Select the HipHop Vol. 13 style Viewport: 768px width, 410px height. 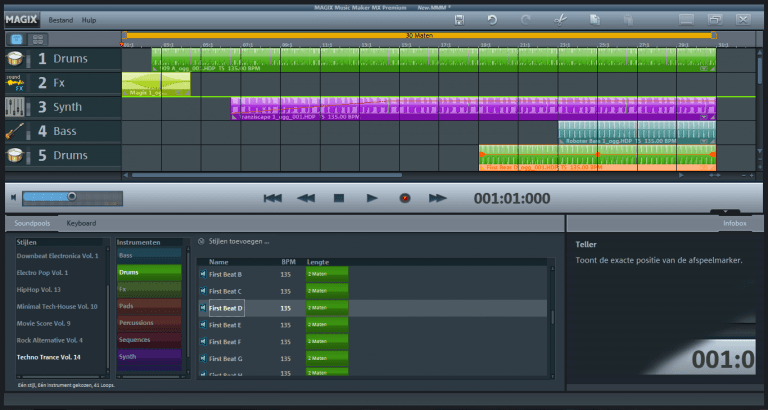coord(39,290)
